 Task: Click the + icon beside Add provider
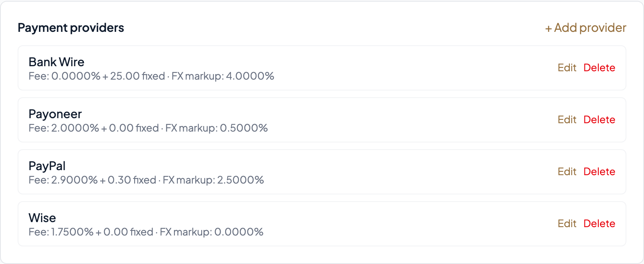point(548,28)
